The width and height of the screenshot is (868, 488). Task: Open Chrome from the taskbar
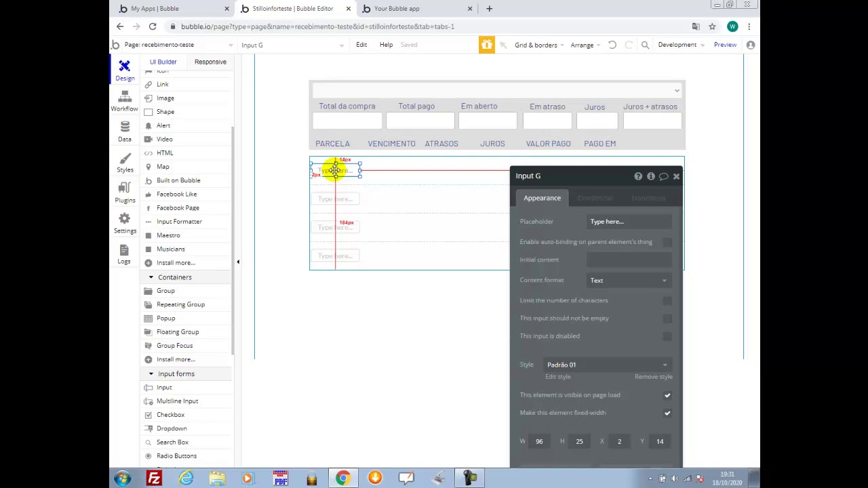tap(342, 479)
